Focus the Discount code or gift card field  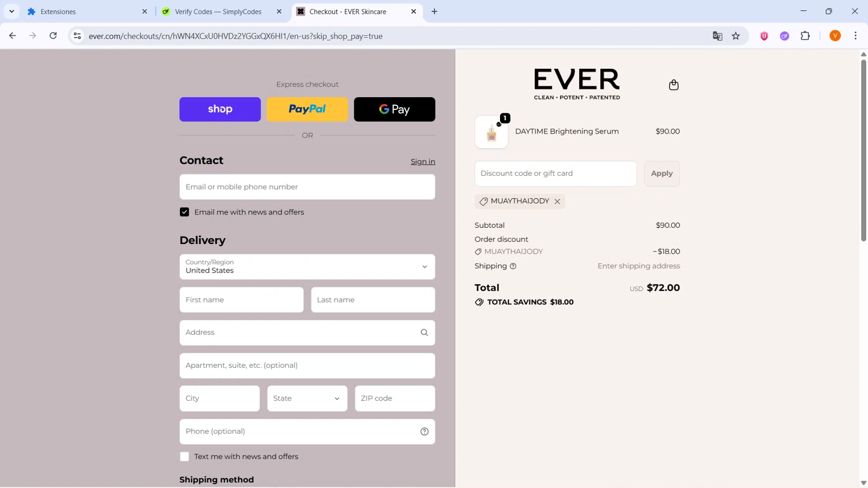[556, 173]
